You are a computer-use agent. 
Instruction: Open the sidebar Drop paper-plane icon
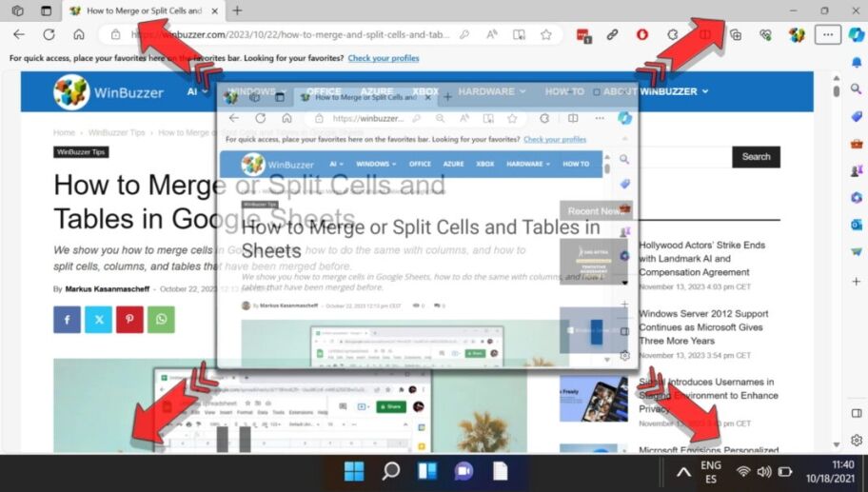pyautogui.click(x=857, y=252)
